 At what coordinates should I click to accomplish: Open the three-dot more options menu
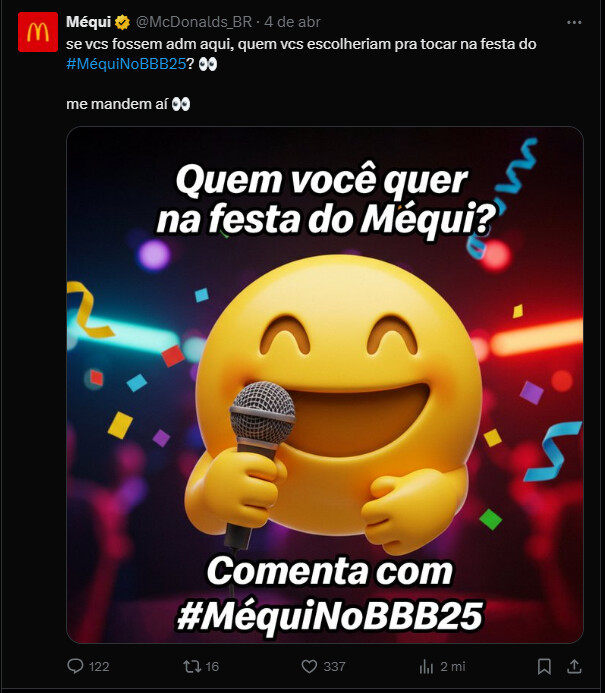[574, 22]
